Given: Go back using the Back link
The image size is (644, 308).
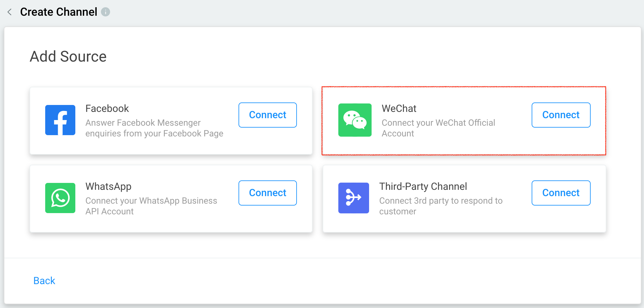Looking at the screenshot, I should [x=44, y=281].
